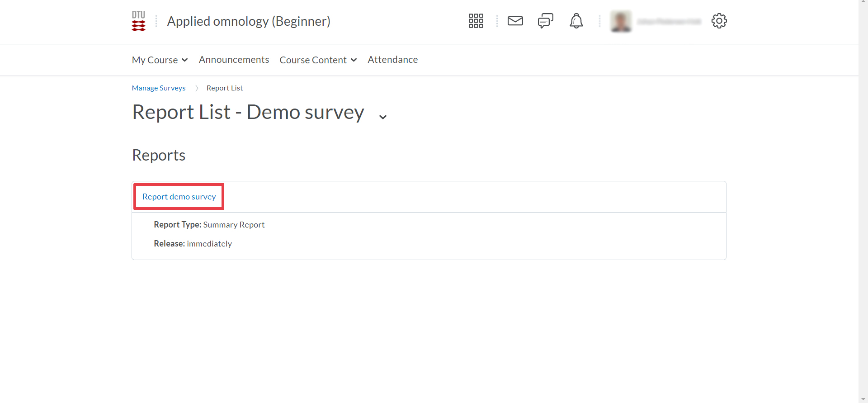The image size is (868, 403).
Task: Show notifications via the bell icon
Action: pyautogui.click(x=576, y=21)
